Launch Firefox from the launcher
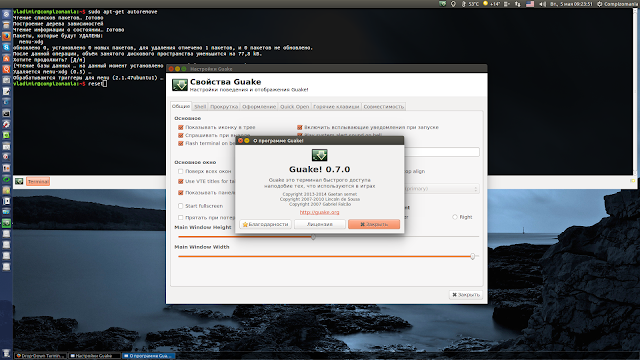The image size is (640, 360). [x=6, y=36]
